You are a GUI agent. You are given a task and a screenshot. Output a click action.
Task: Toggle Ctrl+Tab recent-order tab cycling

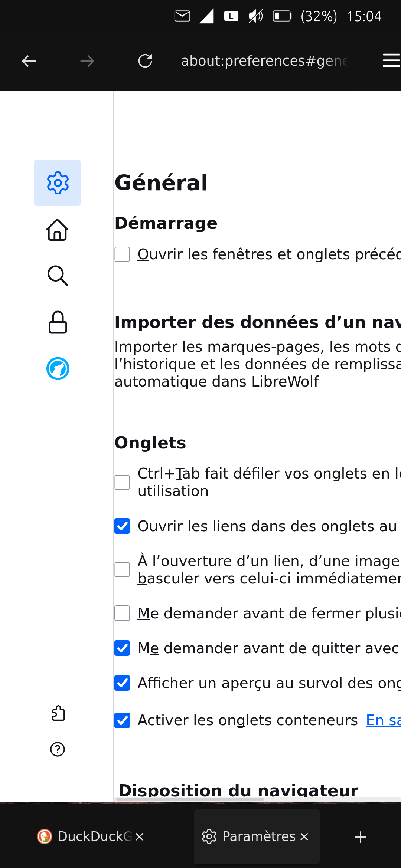tap(122, 482)
